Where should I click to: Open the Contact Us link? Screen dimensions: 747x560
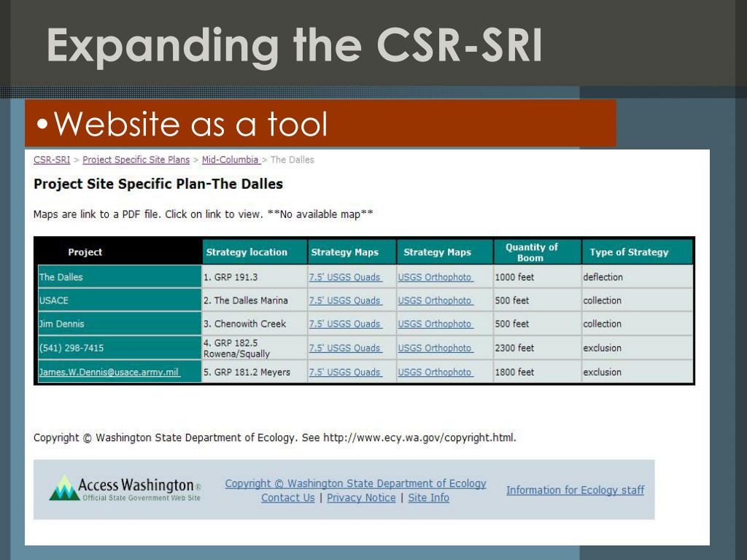[287, 497]
